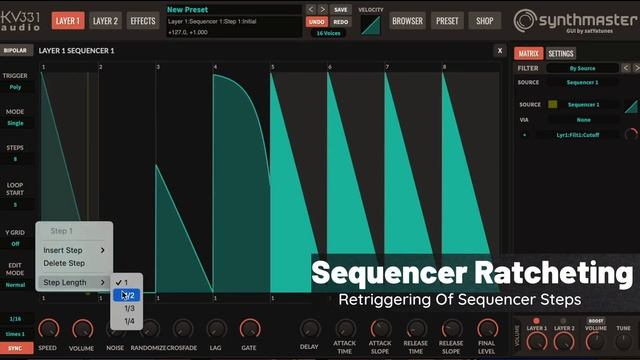Click the velocity curve triangle icon

pyautogui.click(x=371, y=25)
